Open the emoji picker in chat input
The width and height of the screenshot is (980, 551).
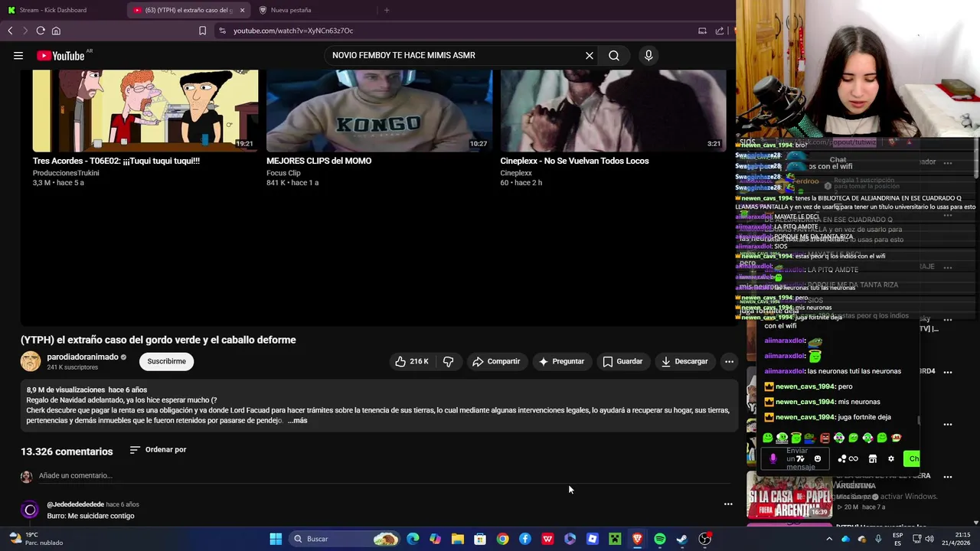818,458
